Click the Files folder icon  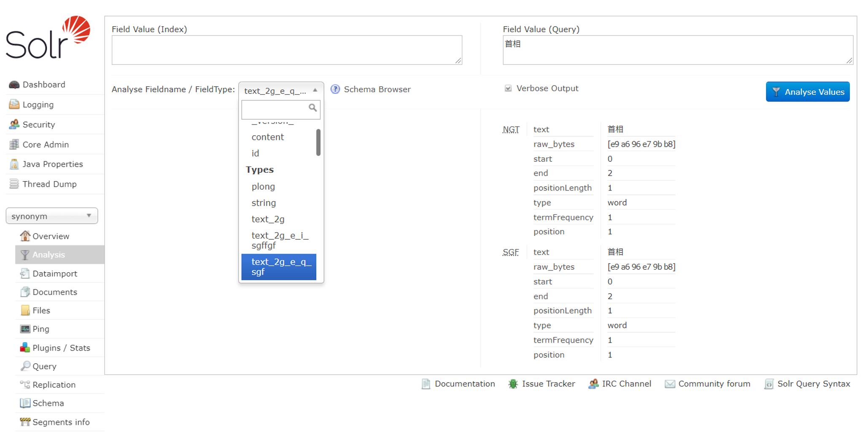pyautogui.click(x=25, y=311)
